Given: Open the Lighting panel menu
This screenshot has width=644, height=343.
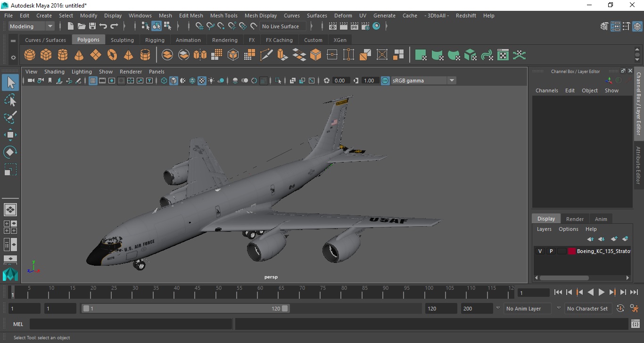Looking at the screenshot, I should [x=82, y=72].
